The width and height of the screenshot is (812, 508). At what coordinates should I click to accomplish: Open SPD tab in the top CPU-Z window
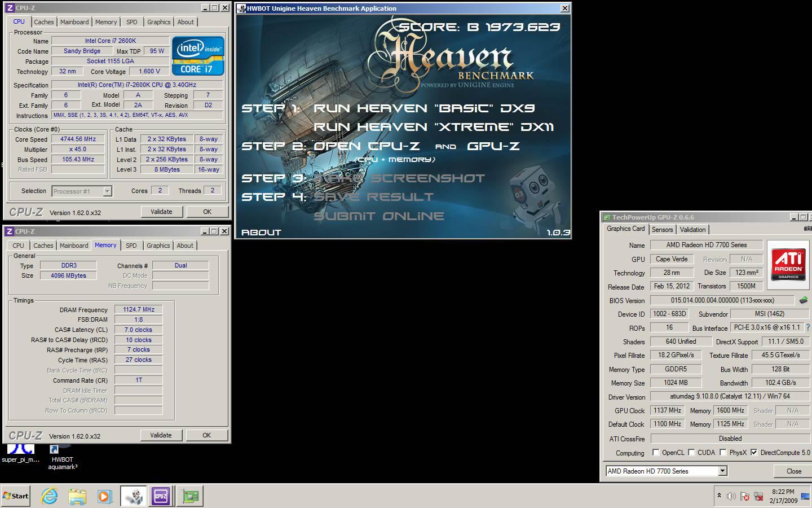tap(132, 22)
